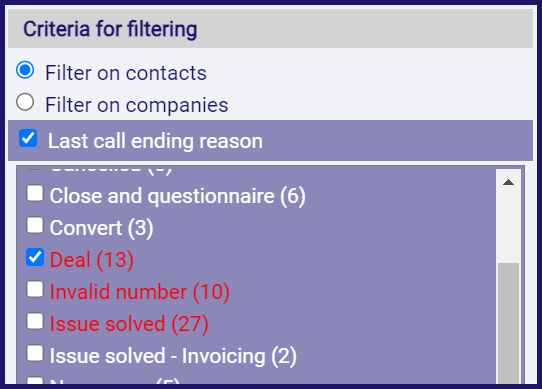This screenshot has height=389, width=542.
Task: Check the Invalid number (10) checkbox
Action: (35, 289)
